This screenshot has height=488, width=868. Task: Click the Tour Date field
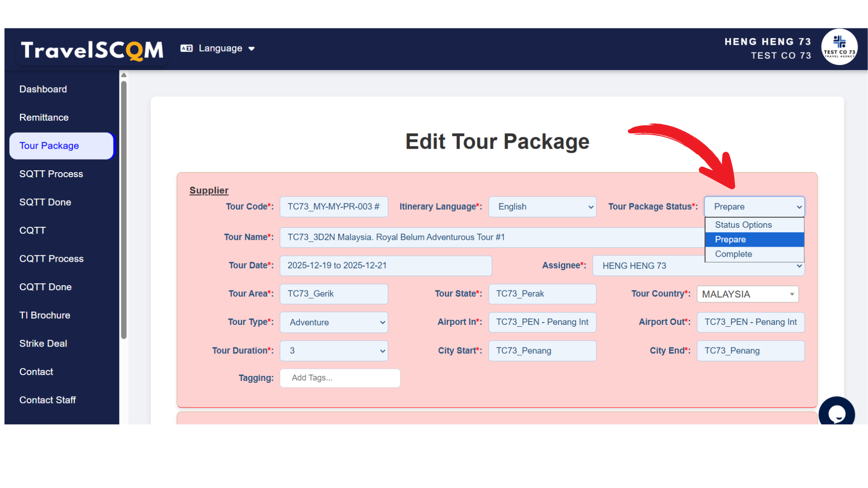coord(385,266)
